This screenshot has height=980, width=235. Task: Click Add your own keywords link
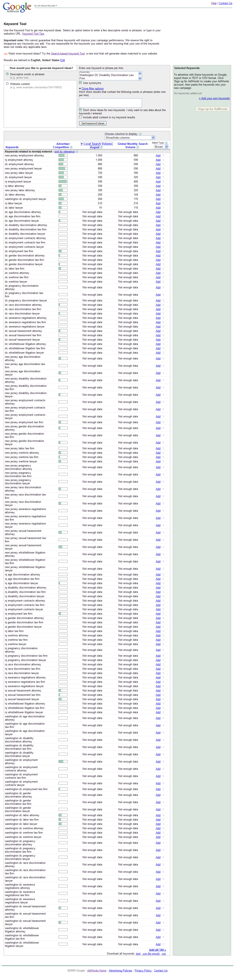click(x=214, y=99)
